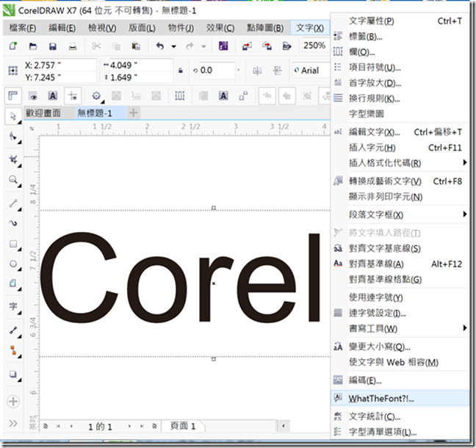This screenshot has width=476, height=448.
Task: Open the 效果(C) menu
Action: [220, 28]
